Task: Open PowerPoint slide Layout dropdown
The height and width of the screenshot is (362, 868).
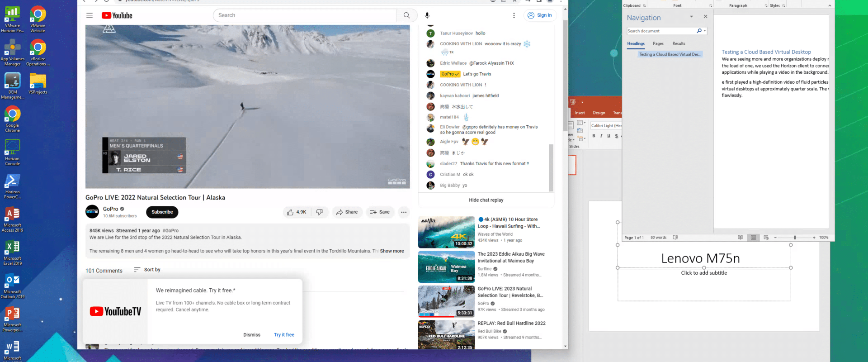Action: (581, 123)
